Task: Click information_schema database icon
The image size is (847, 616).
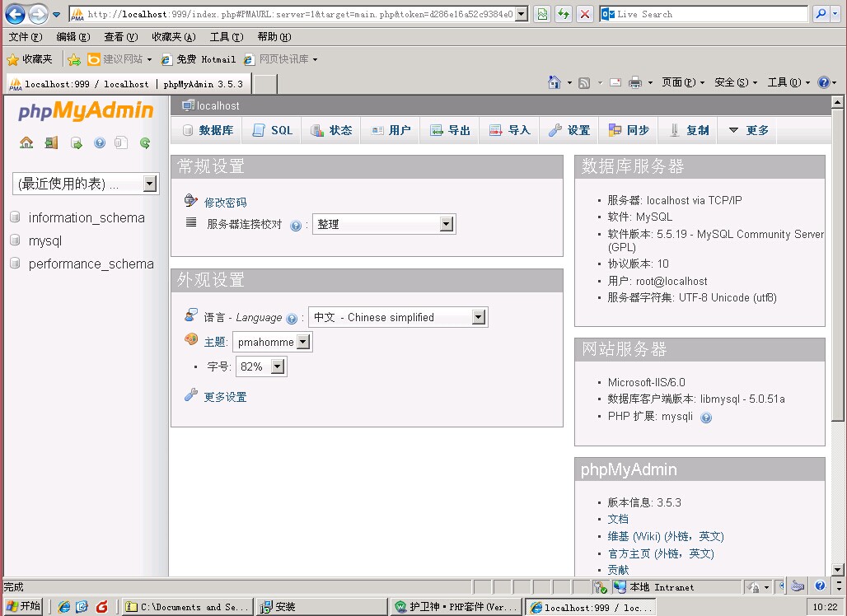Action: click(x=15, y=217)
